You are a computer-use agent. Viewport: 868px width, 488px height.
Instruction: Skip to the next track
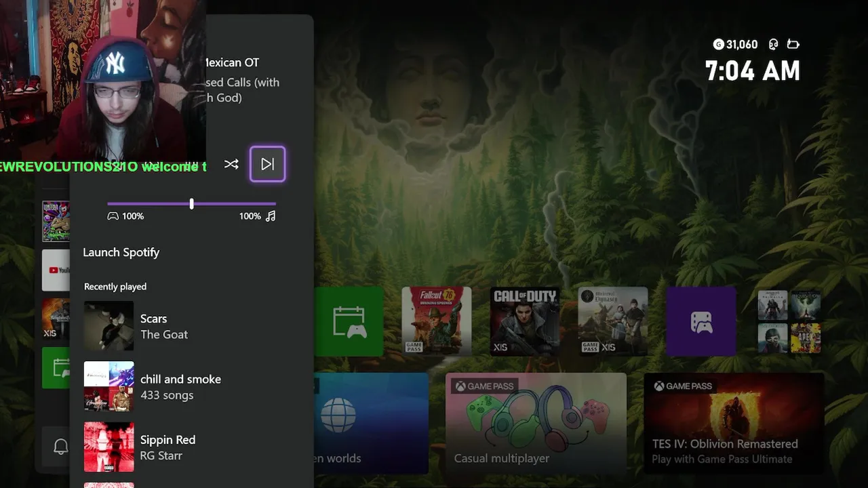(x=267, y=164)
